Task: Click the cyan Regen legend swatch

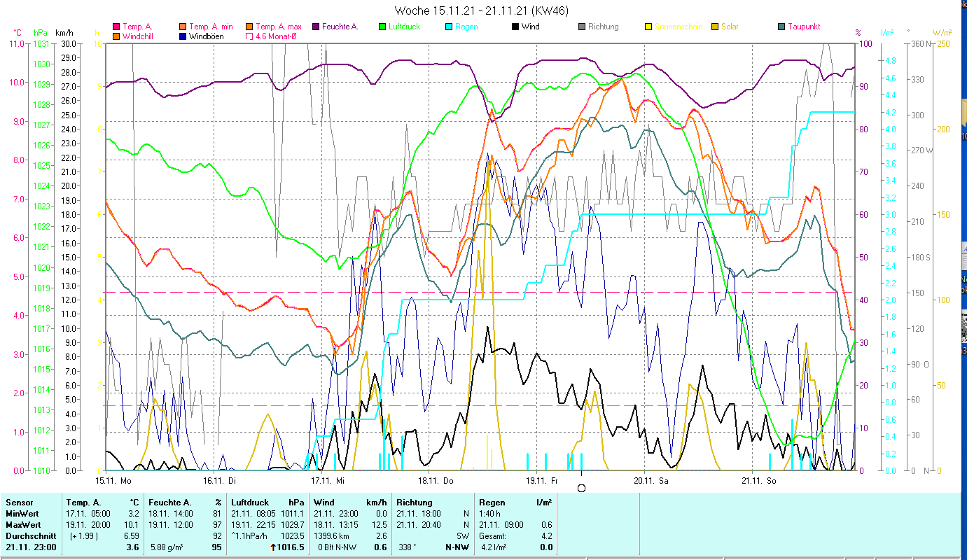Action: (450, 27)
